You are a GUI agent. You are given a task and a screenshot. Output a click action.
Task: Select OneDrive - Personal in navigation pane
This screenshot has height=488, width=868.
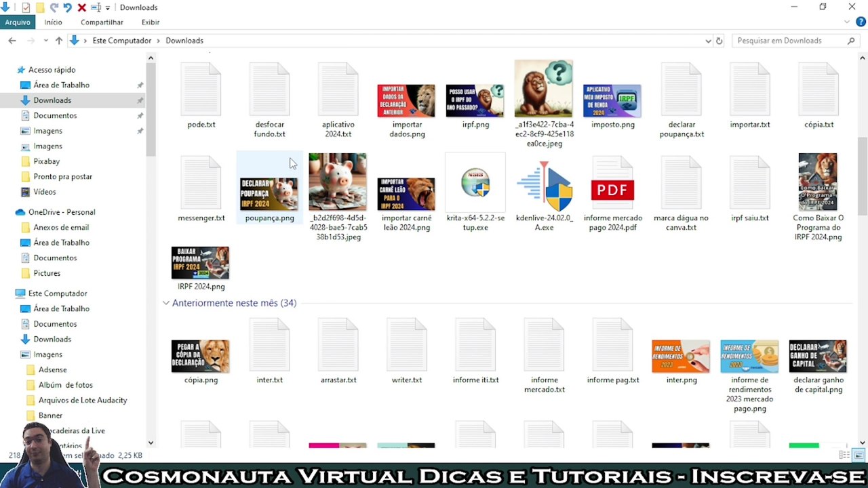[62, 212]
